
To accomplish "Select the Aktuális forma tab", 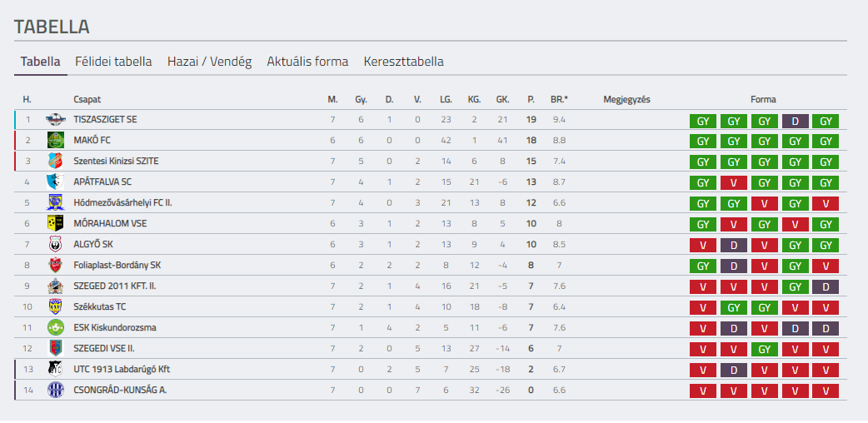I will click(x=307, y=62).
